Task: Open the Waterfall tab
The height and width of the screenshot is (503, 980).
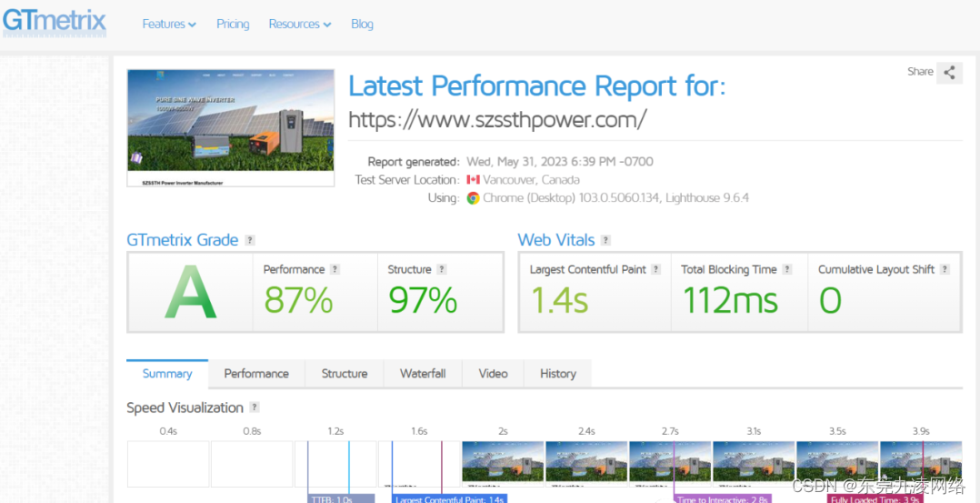Action: coord(423,374)
